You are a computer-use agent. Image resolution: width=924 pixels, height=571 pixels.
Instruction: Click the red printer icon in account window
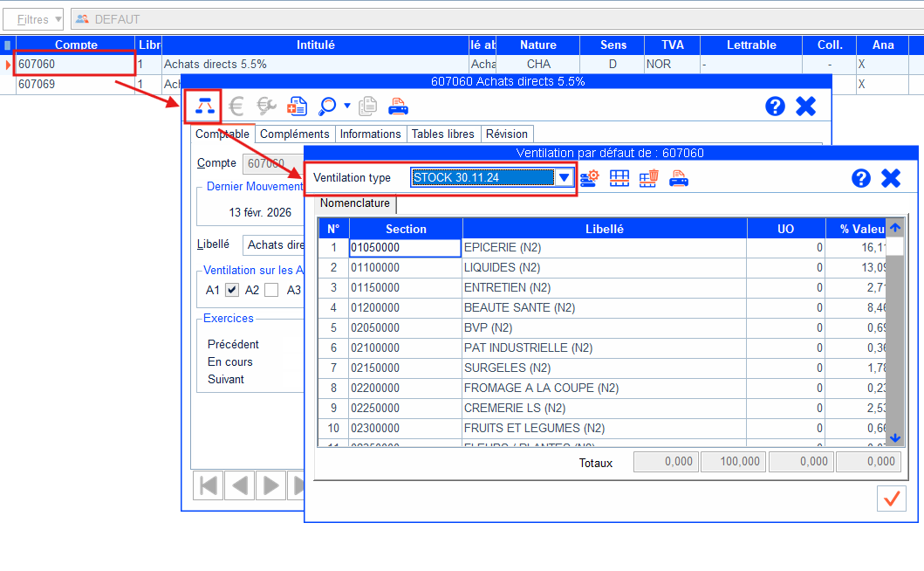coord(399,107)
